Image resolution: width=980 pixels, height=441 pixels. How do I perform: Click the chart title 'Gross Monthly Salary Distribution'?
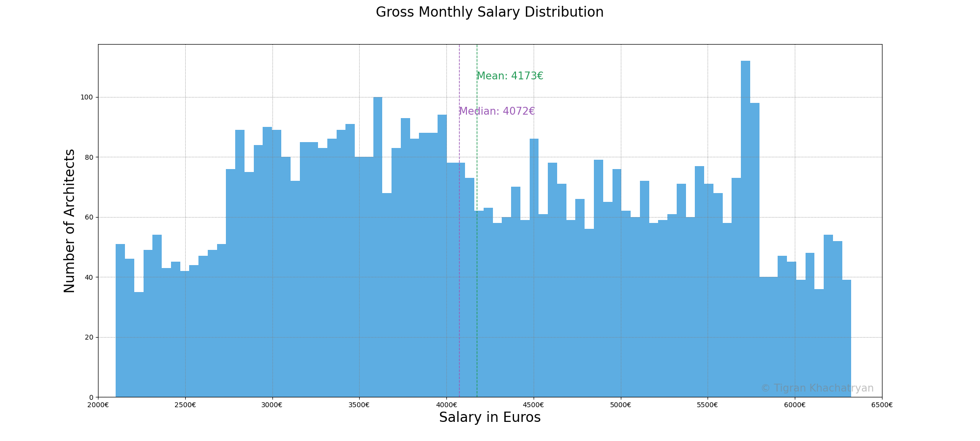pyautogui.click(x=490, y=12)
